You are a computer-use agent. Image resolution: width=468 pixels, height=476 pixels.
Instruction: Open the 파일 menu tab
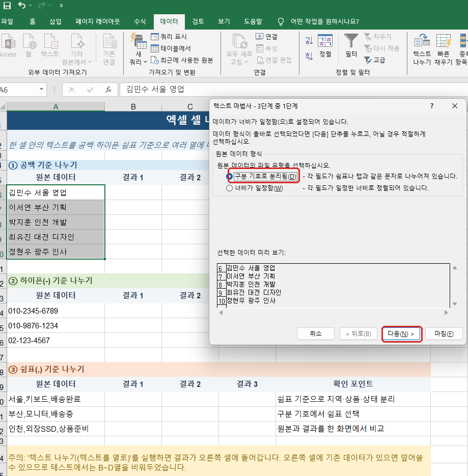pyautogui.click(x=7, y=21)
